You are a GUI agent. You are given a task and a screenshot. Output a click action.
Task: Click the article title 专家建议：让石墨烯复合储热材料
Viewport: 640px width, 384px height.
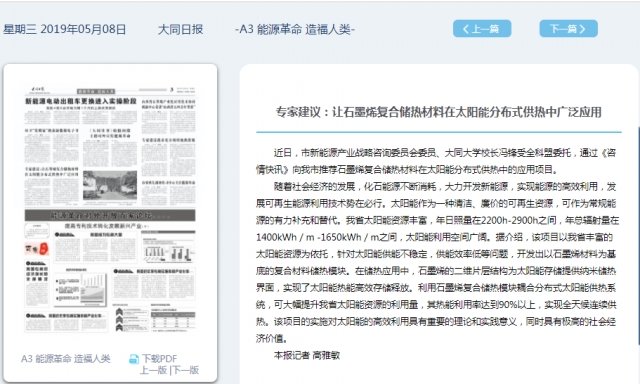pos(438,112)
